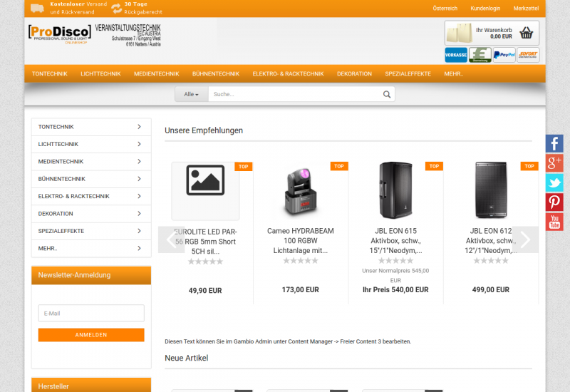This screenshot has height=392, width=570.
Task: Click the search magnifier icon
Action: 387,94
